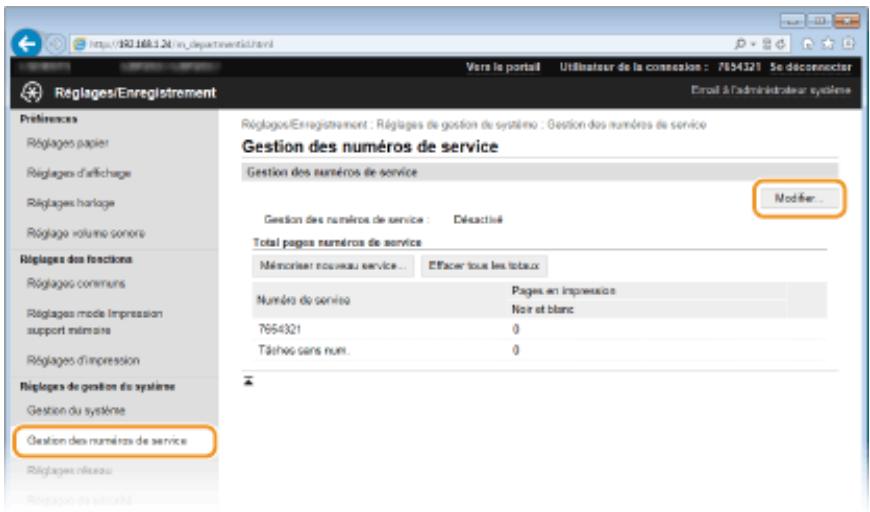Open Réglages d'impression in sidebar
Viewport: 870px width, 512px height.
pos(83,361)
